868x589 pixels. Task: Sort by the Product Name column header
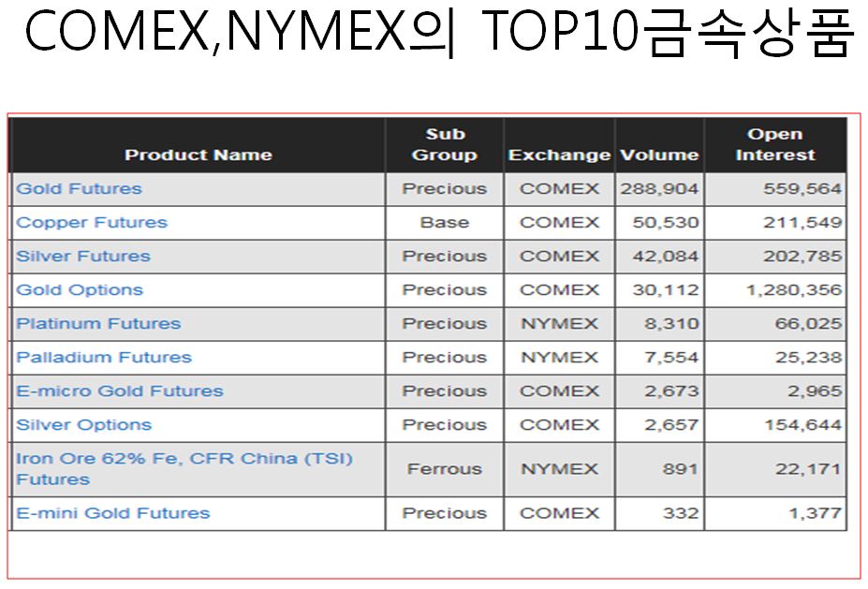[x=199, y=155]
